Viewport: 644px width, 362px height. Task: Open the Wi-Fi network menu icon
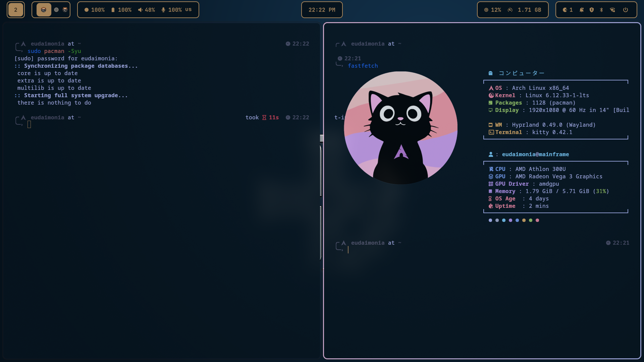(613, 10)
